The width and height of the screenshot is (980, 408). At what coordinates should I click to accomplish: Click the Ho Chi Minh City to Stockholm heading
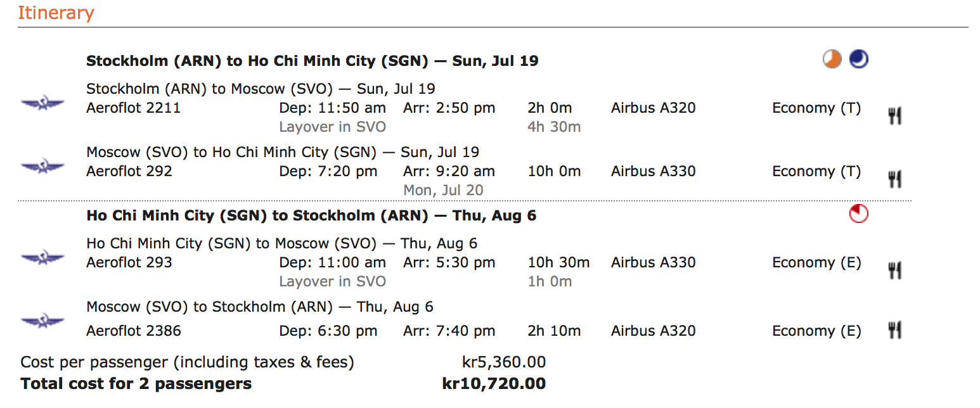(311, 215)
